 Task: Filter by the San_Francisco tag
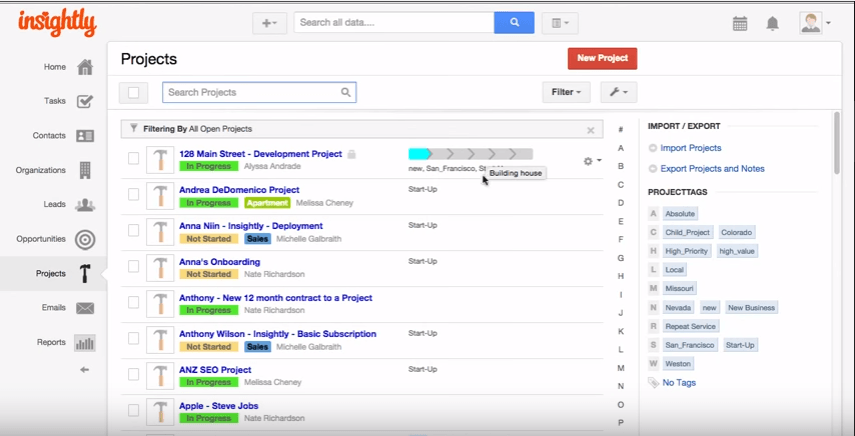coord(689,345)
